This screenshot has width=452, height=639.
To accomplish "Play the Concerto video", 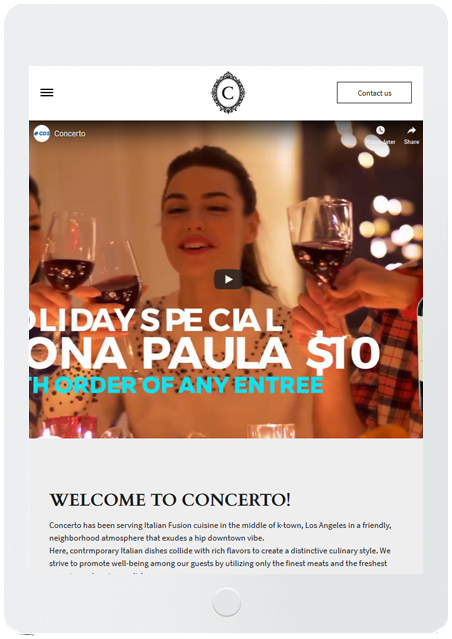I will coord(228,279).
